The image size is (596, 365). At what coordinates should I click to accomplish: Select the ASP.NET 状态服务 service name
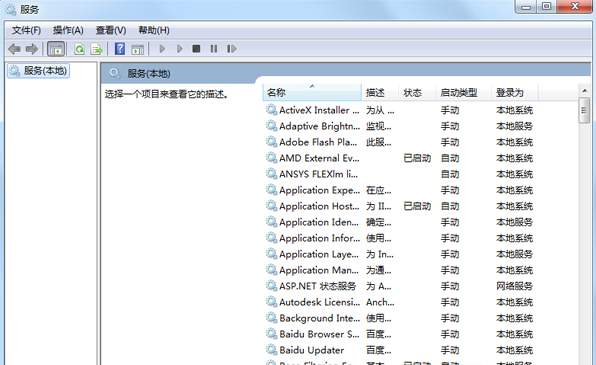click(x=318, y=286)
